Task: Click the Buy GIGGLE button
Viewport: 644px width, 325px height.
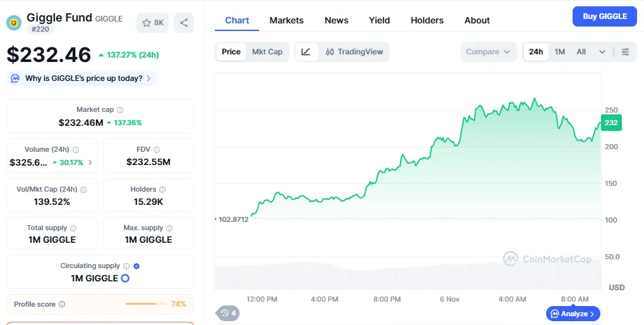Action: (x=604, y=16)
